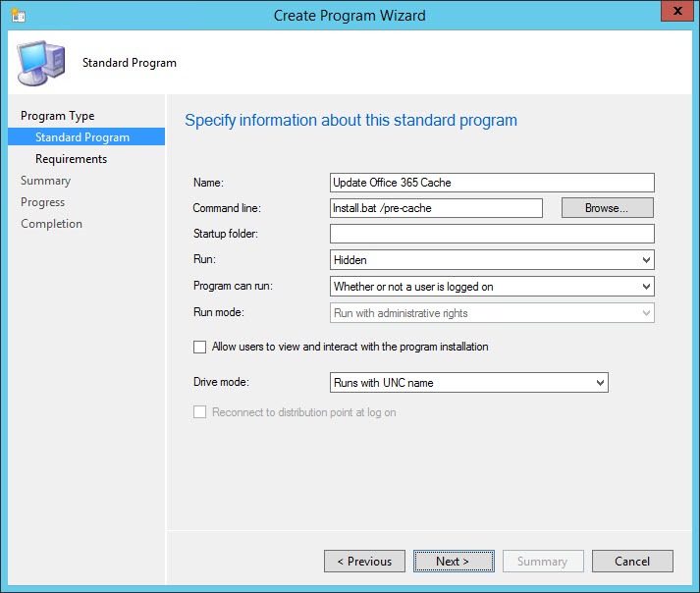Go to the Requirements step in sidebar
Screen dimensions: 700x593
point(72,159)
